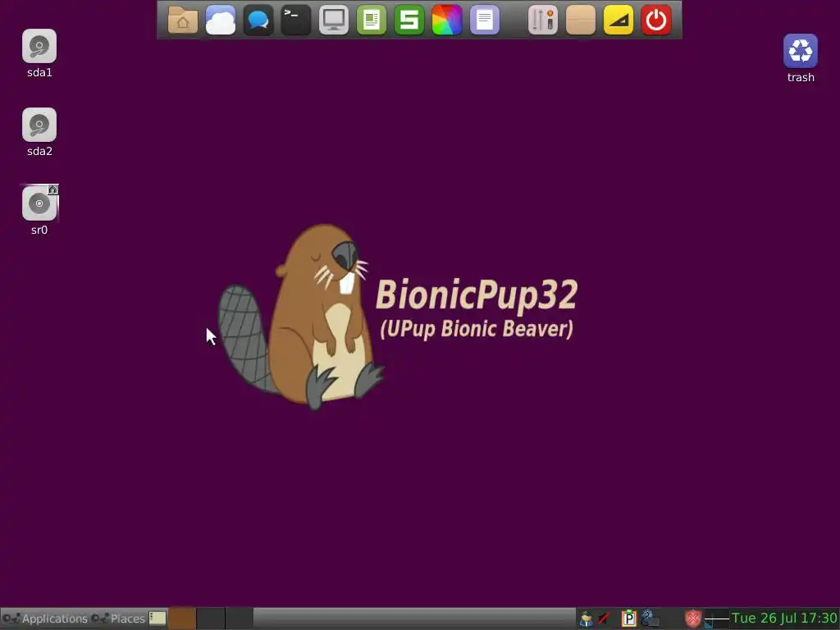
Task: Open the Applications menu
Action: [x=45, y=619]
